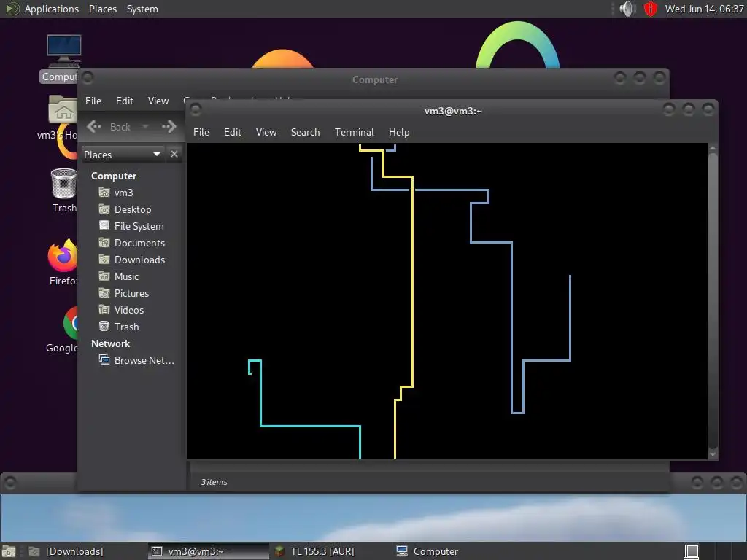Open the Computer window Edit menu
747x560 pixels.
click(124, 101)
